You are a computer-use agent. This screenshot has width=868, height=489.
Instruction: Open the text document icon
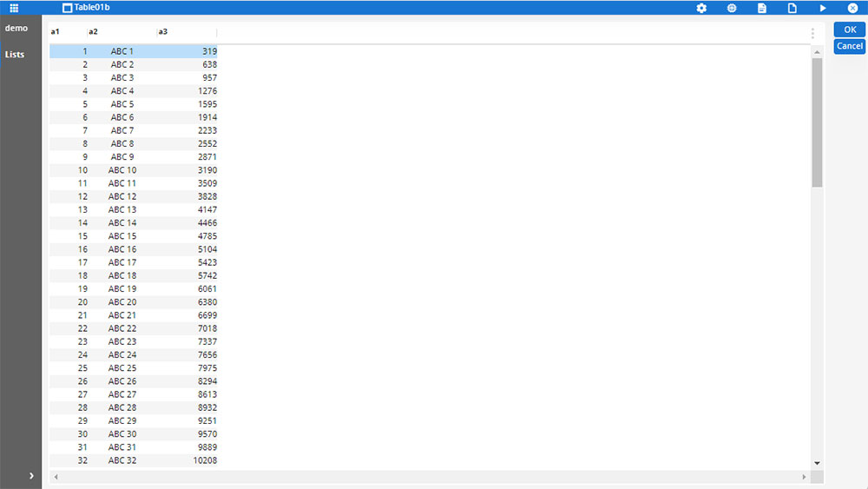point(762,8)
